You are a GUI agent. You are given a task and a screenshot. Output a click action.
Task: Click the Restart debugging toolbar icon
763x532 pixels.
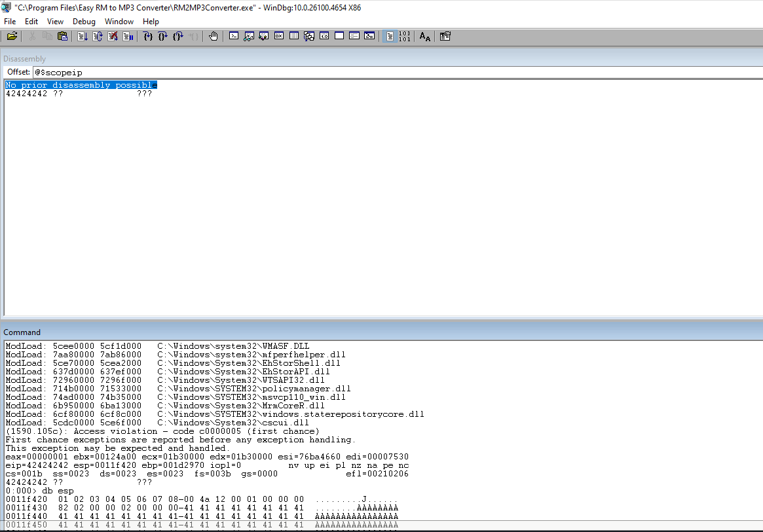tap(98, 37)
